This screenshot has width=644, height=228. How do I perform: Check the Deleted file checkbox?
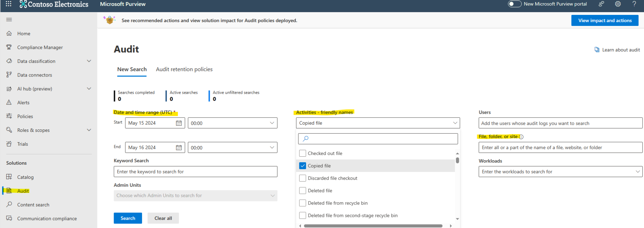tap(303, 191)
